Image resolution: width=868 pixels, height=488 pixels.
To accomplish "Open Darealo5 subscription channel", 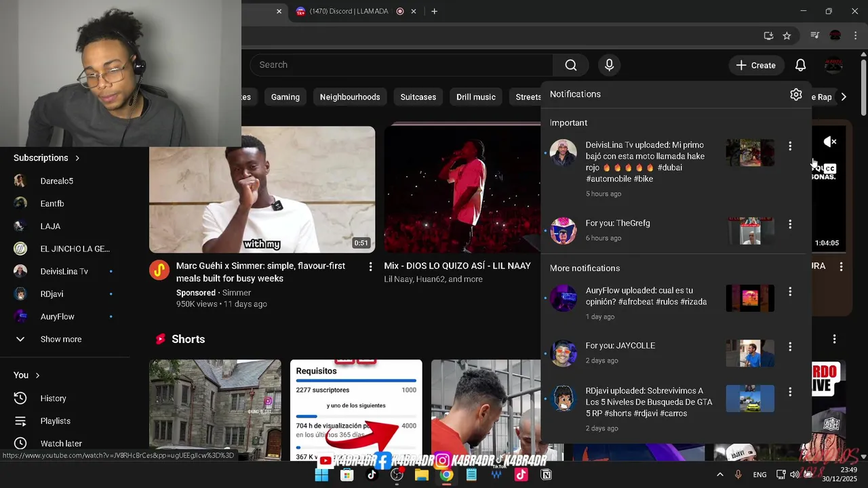I will (x=57, y=181).
